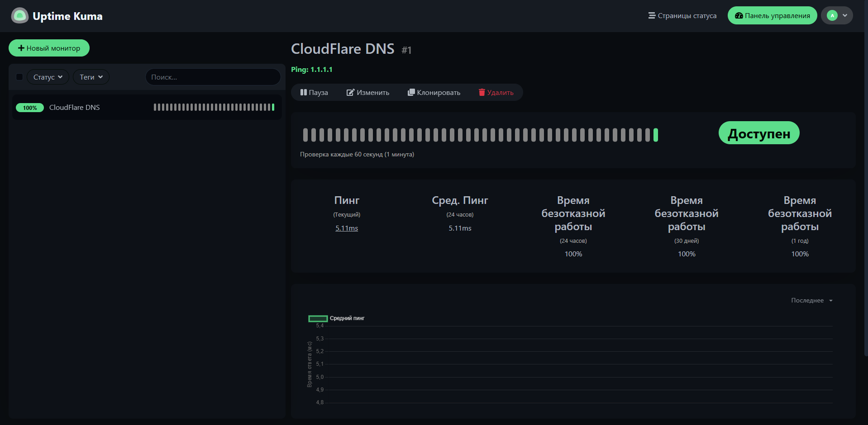868x425 pixels.
Task: Click the plus icon for new monitor
Action: pos(21,48)
